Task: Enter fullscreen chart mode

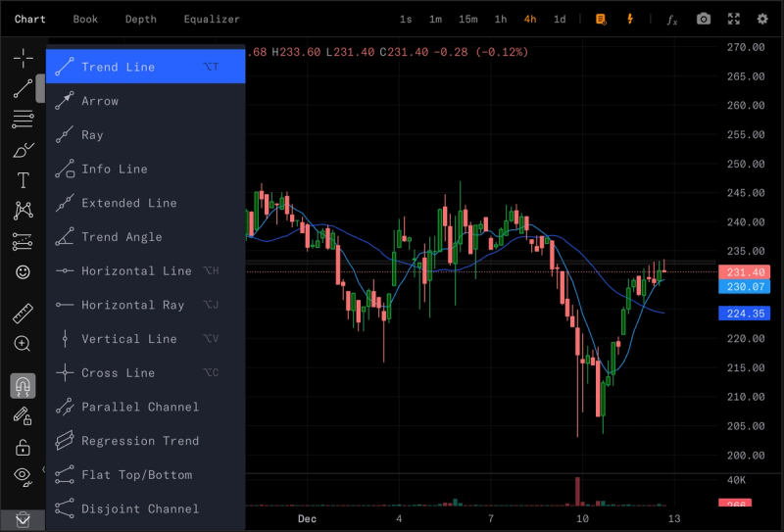Action: coord(733,19)
